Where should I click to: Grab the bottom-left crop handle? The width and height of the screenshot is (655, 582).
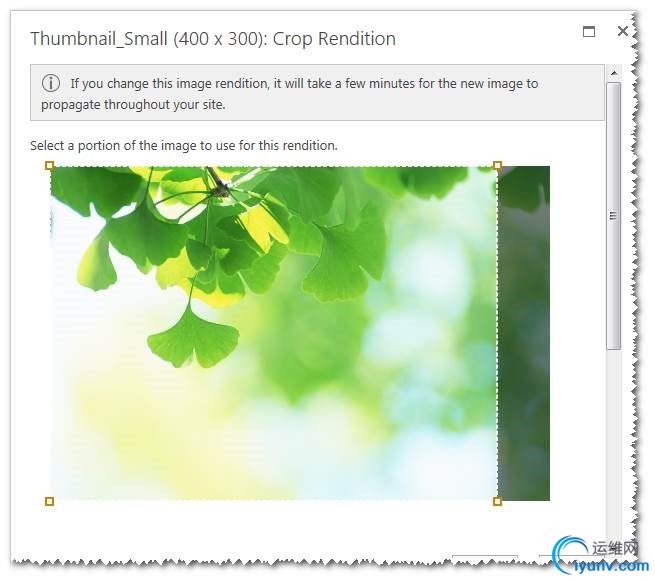click(49, 501)
